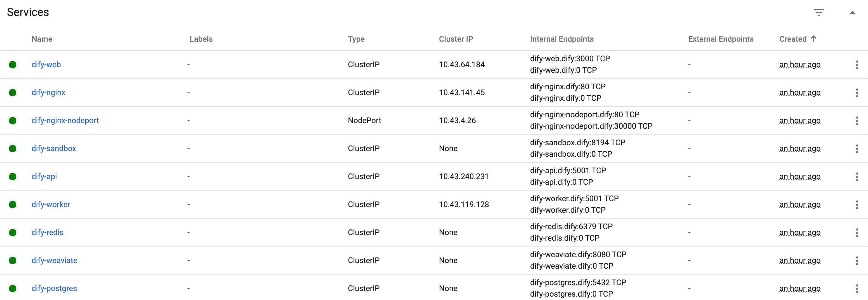Image resolution: width=868 pixels, height=300 pixels.
Task: Open the dify-nginx-nodeport service link
Action: 65,120
